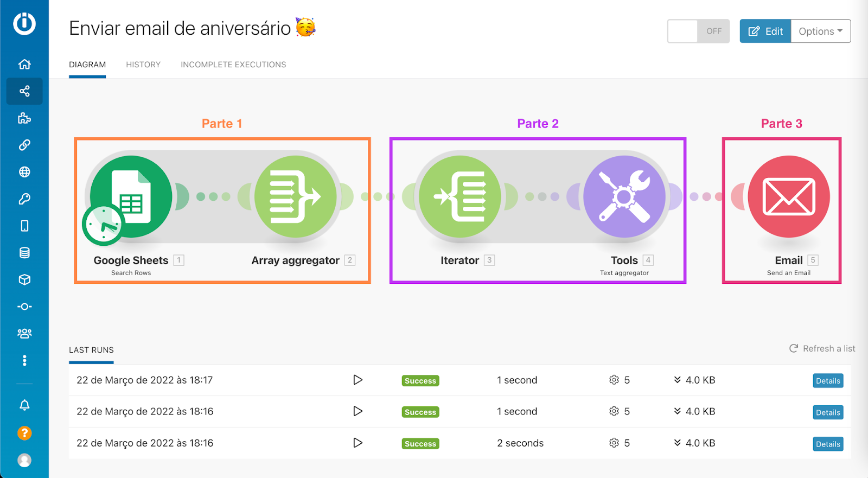This screenshot has height=478, width=868.
Task: Select the Last Runs tab
Action: 91,350
